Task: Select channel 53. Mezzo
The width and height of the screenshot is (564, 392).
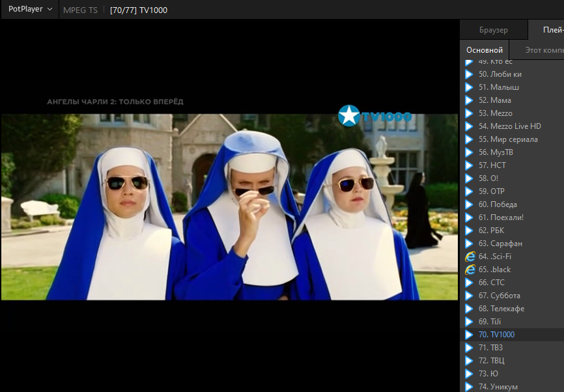Action: pos(512,113)
